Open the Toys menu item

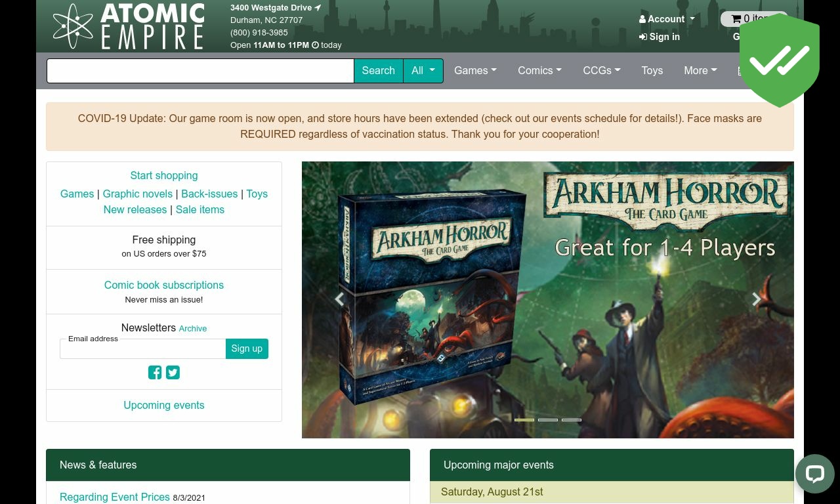(x=652, y=71)
